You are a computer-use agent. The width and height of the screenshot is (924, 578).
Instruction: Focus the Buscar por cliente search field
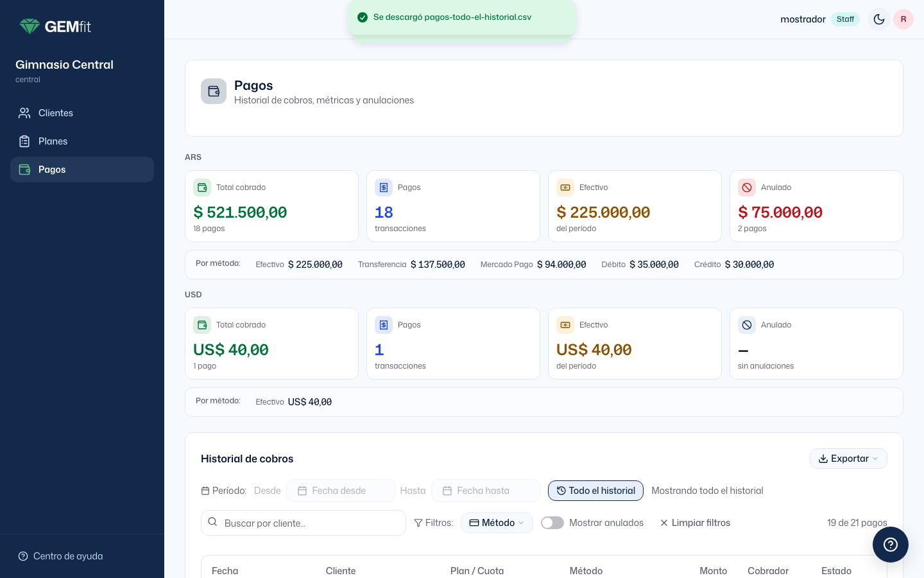[304, 523]
